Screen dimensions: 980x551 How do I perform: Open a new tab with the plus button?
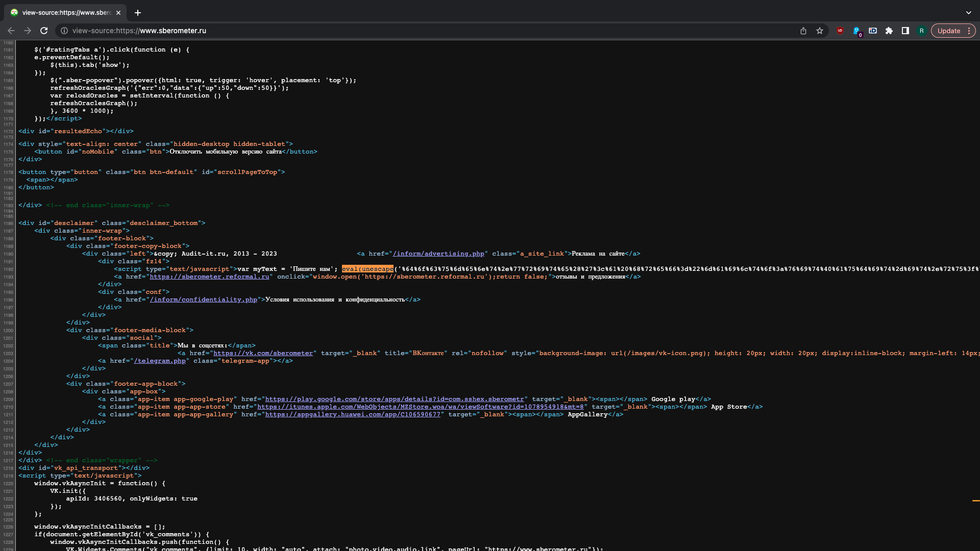[138, 13]
